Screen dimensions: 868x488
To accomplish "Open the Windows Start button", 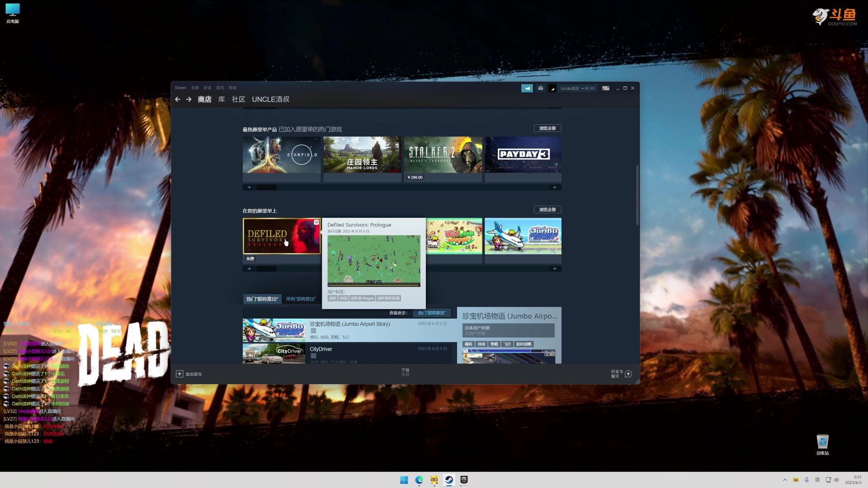I will (404, 480).
